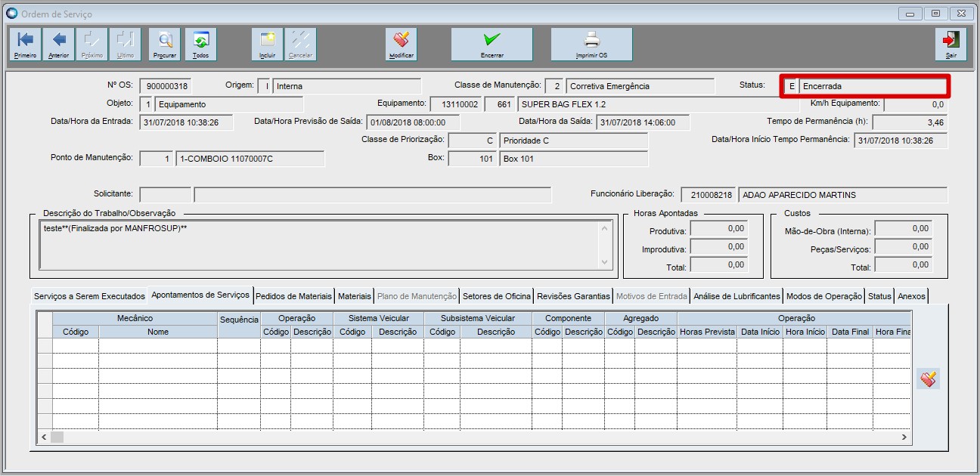
Task: Go to the first record with Primeiro
Action: coord(25,45)
